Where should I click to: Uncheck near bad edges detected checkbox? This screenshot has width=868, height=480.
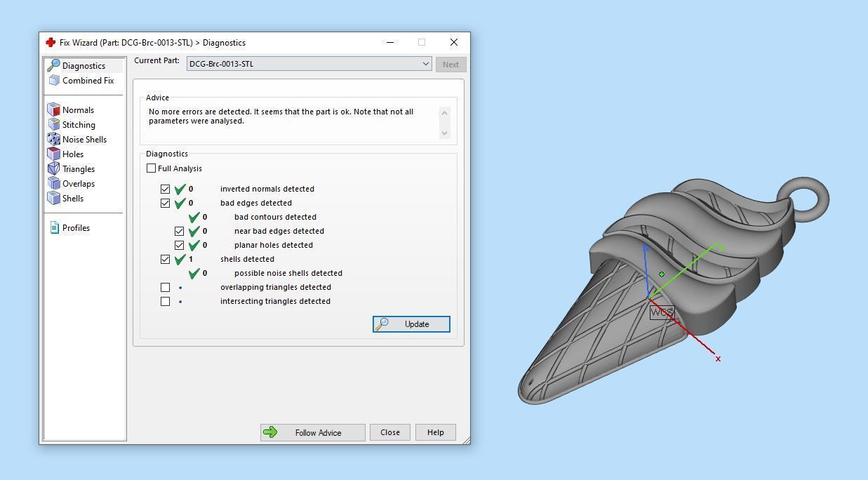179,231
